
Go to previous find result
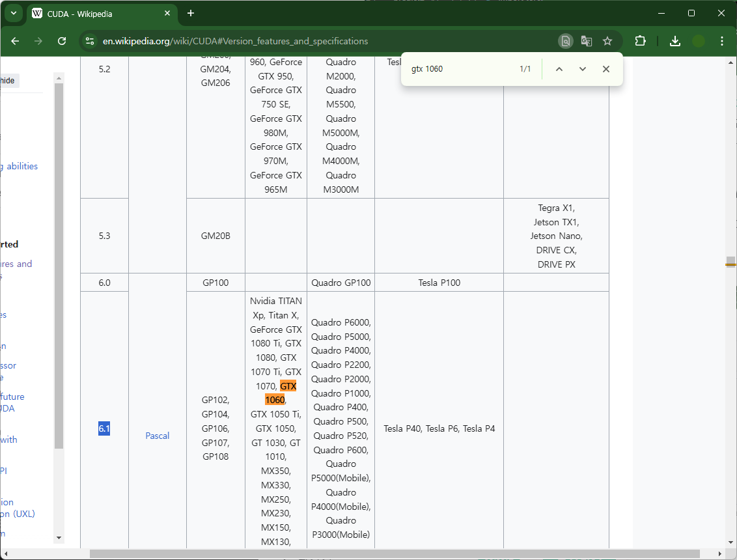[559, 69]
